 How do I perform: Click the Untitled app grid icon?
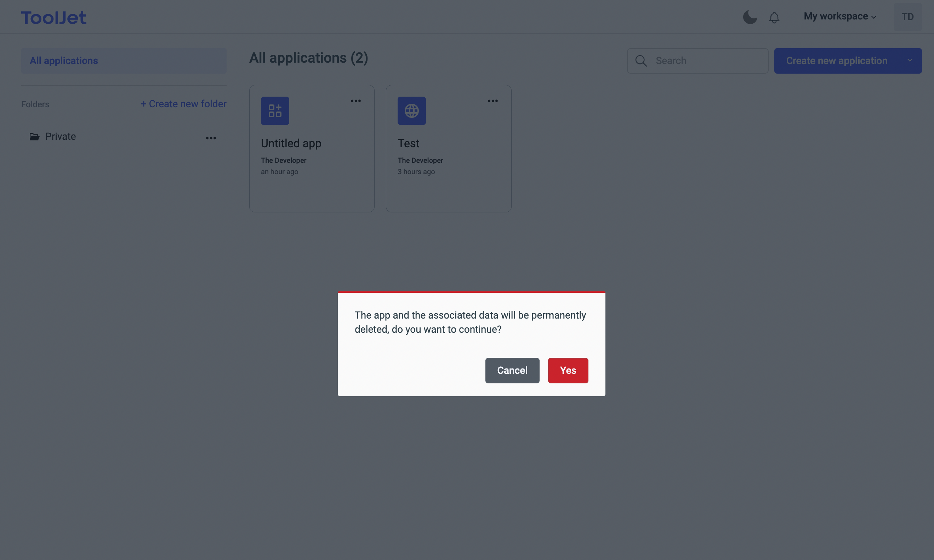point(275,110)
